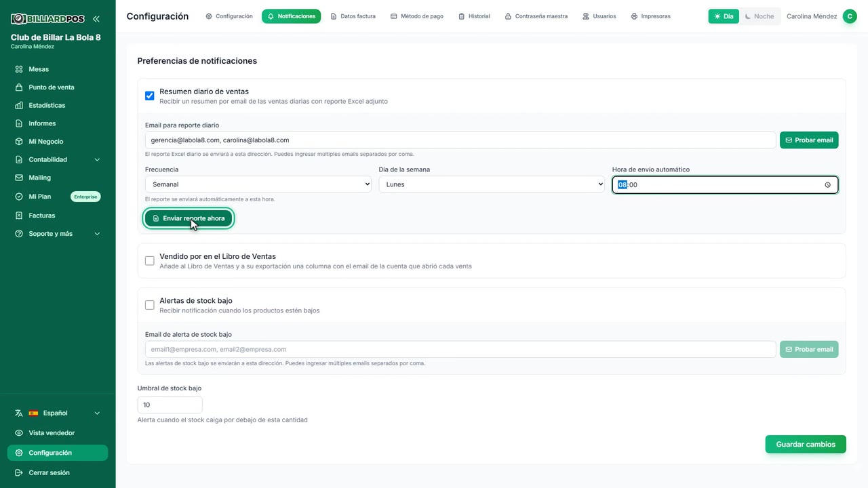The width and height of the screenshot is (868, 488).
Task: Collapse sidebar with double chevron icon
Action: click(96, 19)
